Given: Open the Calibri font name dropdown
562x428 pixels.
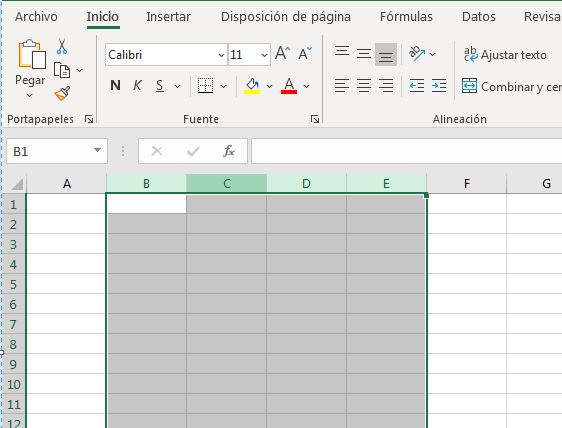Looking at the screenshot, I should point(221,55).
